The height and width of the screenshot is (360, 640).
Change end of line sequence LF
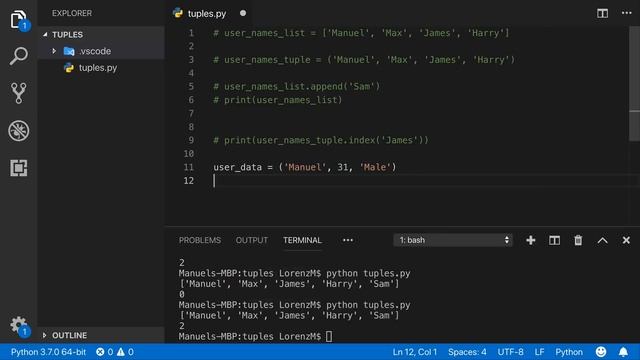pos(539,352)
